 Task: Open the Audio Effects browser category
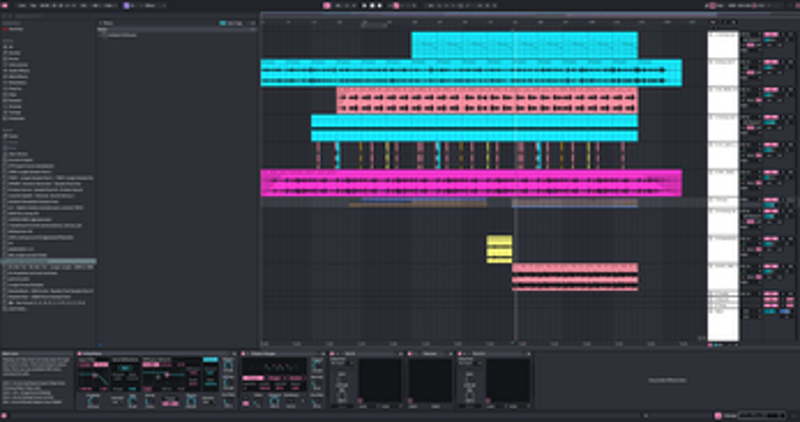(x=18, y=70)
